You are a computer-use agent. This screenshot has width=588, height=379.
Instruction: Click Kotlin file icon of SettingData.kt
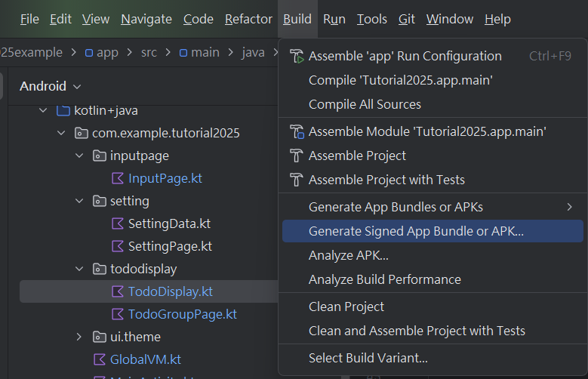117,223
